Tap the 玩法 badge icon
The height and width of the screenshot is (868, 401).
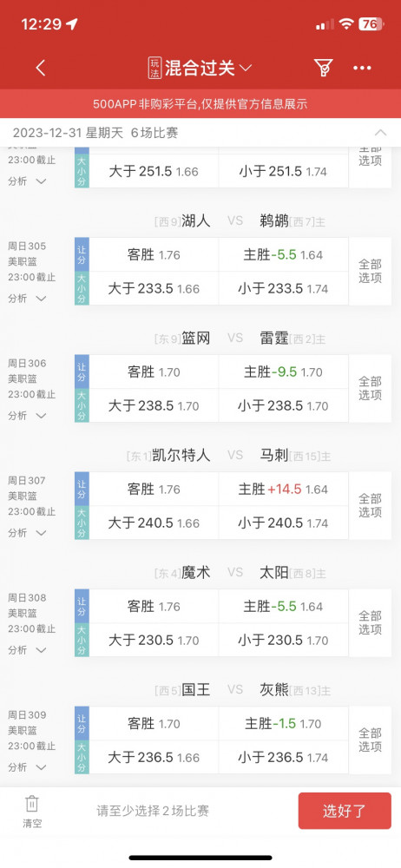[x=155, y=68]
